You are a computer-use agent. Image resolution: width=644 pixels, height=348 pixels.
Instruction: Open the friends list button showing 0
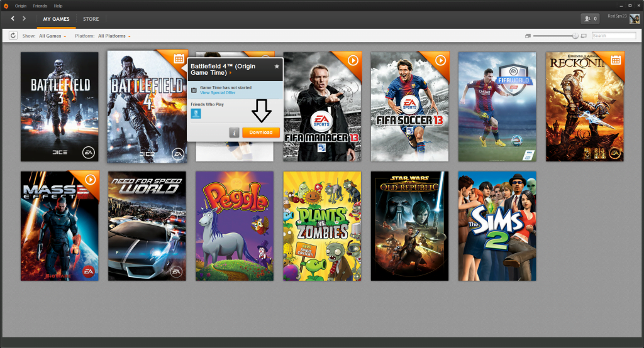point(590,18)
